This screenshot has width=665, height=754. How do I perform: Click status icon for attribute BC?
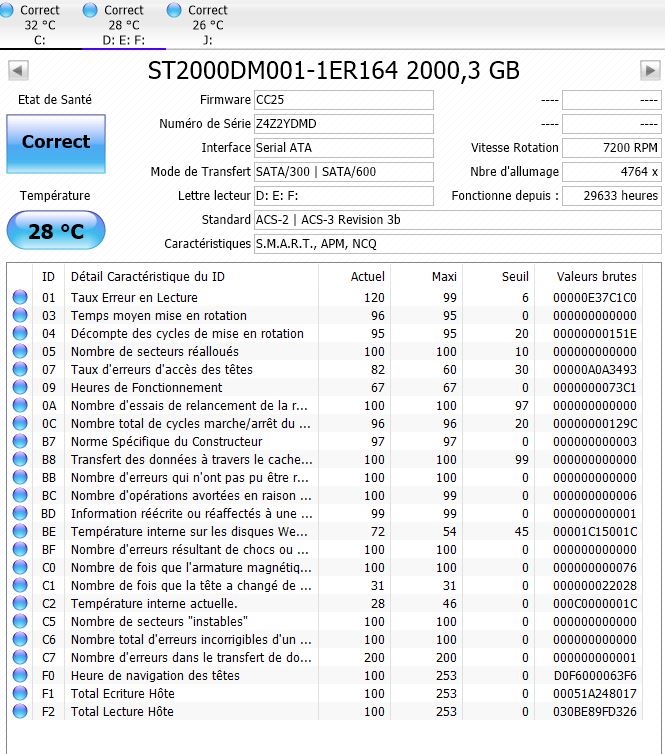pyautogui.click(x=20, y=495)
